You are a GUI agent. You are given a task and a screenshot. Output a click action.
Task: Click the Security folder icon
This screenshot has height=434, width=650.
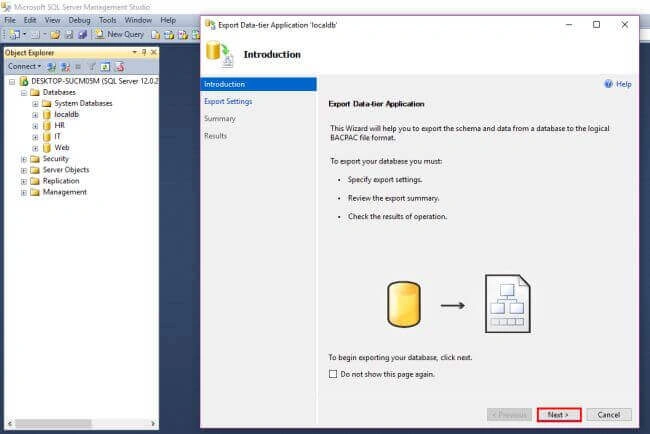pos(35,159)
